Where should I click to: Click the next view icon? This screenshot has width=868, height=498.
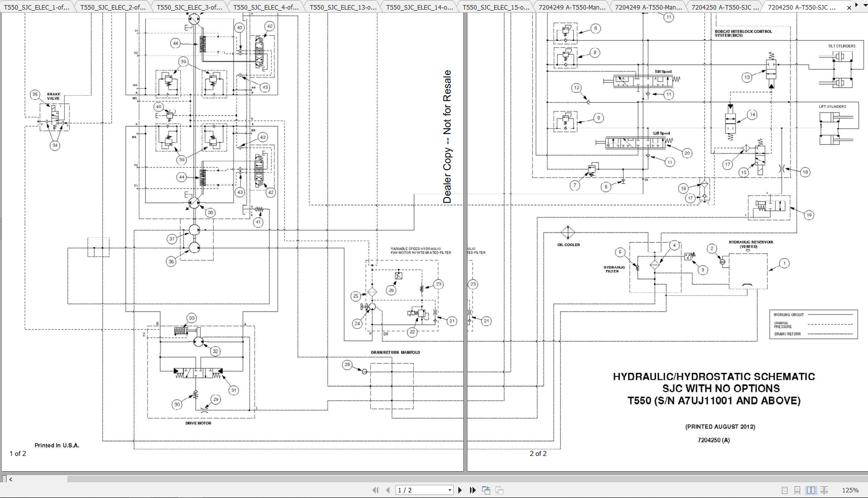499,490
